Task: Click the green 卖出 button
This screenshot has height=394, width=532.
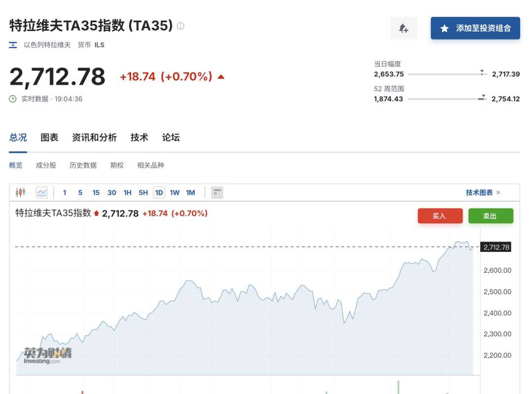Action: tap(491, 216)
